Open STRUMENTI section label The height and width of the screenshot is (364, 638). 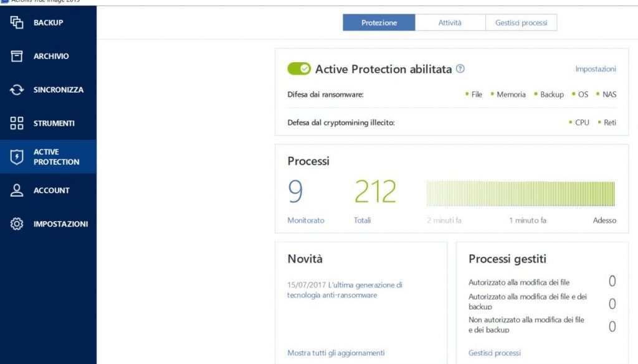54,123
